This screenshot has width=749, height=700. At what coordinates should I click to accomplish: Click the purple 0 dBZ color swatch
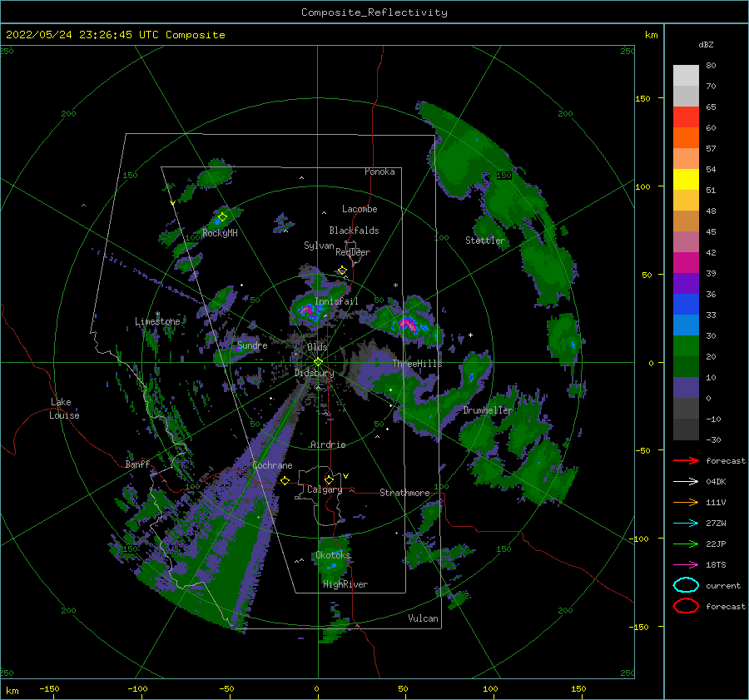(x=686, y=388)
